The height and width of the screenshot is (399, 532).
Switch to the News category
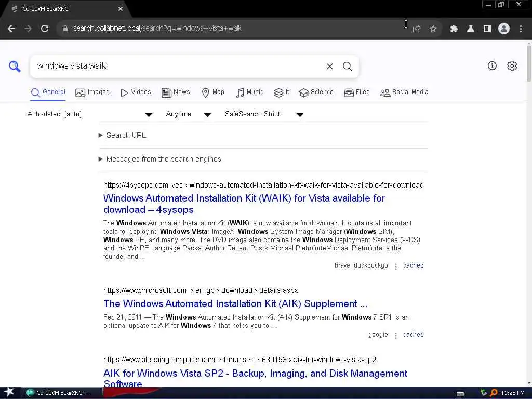tap(176, 92)
